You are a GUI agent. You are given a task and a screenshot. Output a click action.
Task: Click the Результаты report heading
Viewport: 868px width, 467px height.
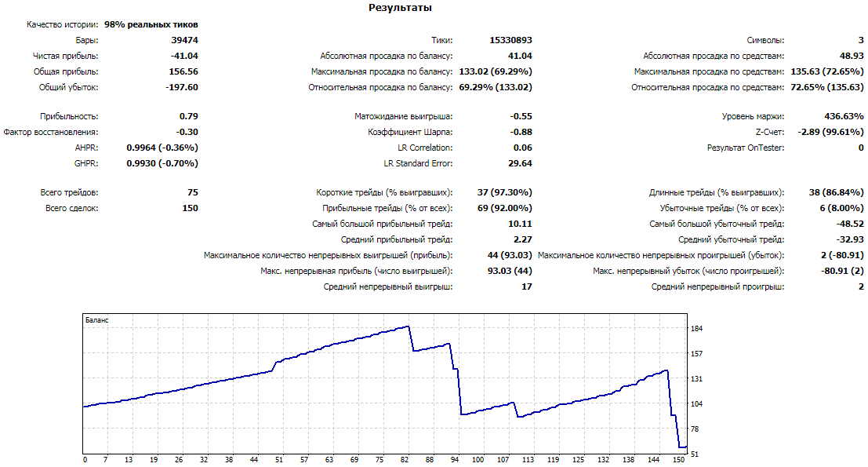click(x=400, y=8)
